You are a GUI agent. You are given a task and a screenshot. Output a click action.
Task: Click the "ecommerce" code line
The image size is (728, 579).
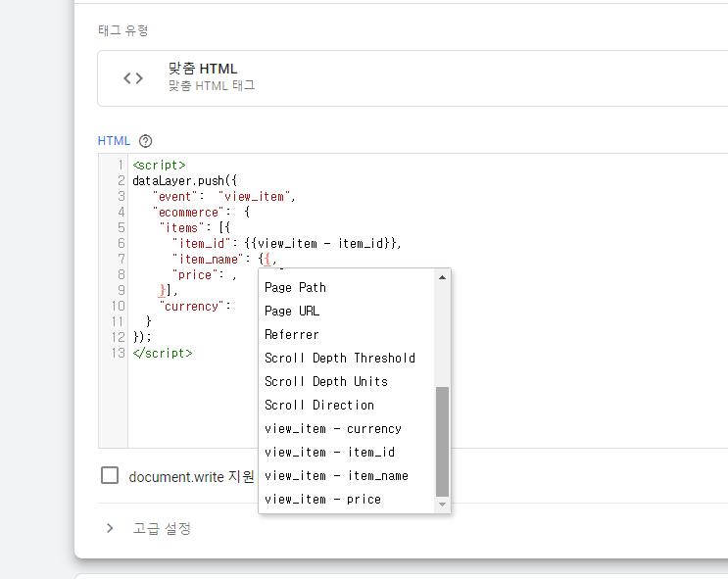pyautogui.click(x=202, y=213)
